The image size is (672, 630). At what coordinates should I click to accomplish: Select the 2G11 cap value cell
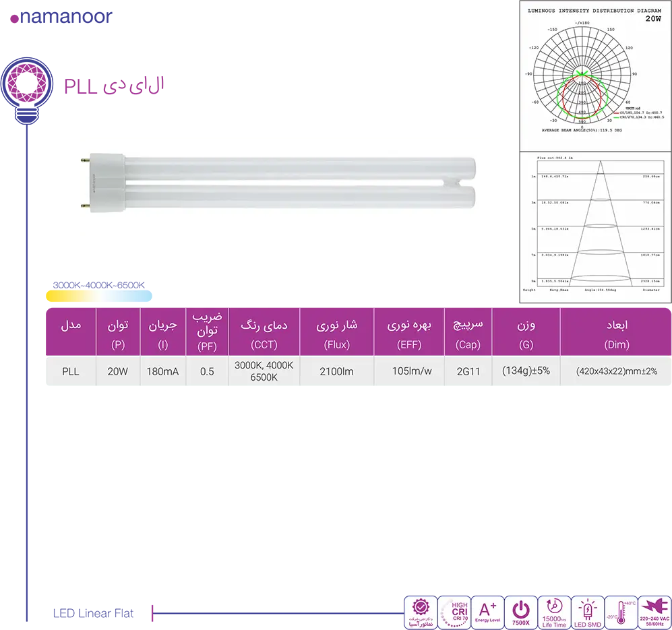(468, 371)
